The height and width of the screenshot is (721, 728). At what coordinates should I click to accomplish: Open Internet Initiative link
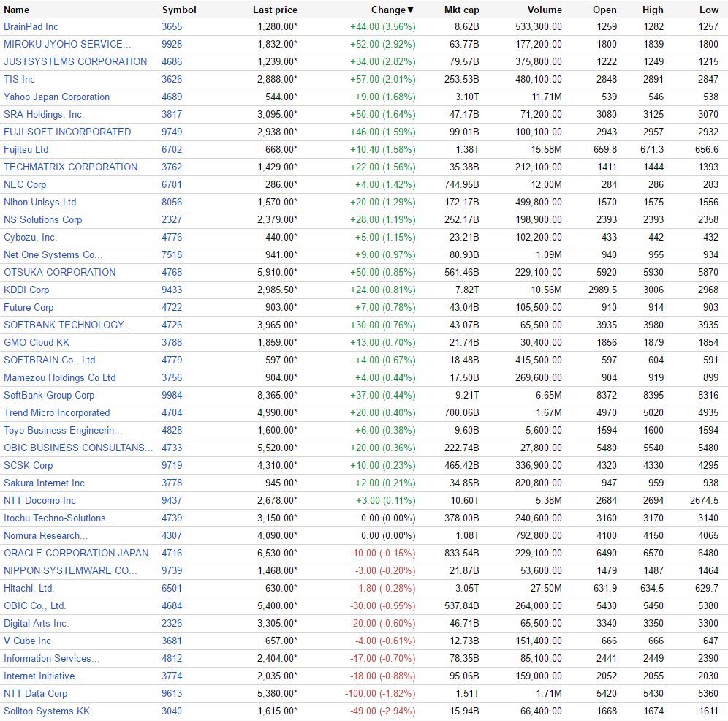(43, 676)
